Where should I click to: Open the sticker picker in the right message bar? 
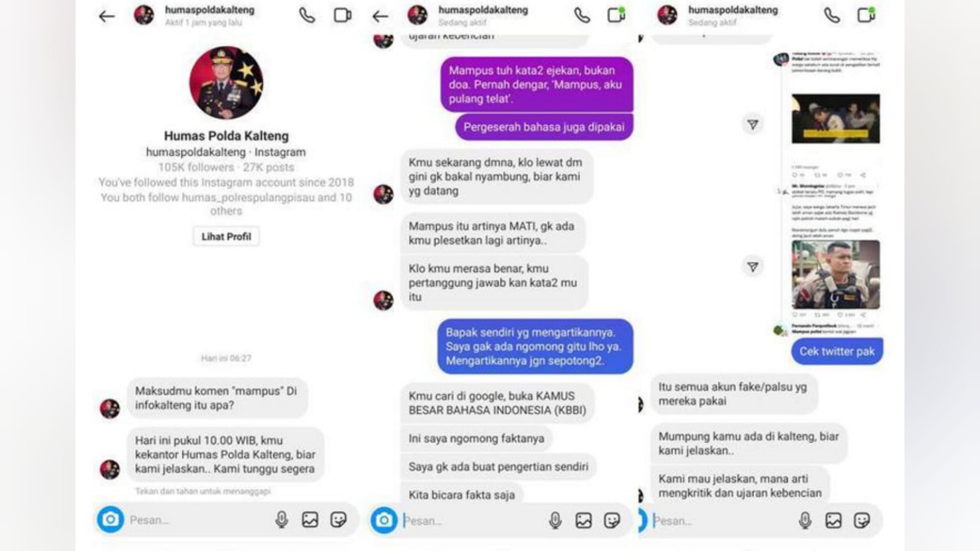862,520
